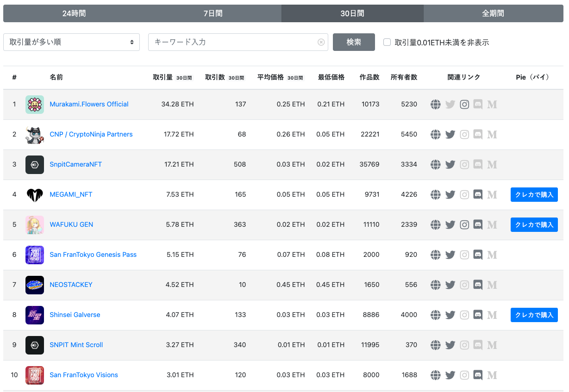The width and height of the screenshot is (569, 392).
Task: Open Instagram icon for WAFUKU GEN
Action: point(464,224)
